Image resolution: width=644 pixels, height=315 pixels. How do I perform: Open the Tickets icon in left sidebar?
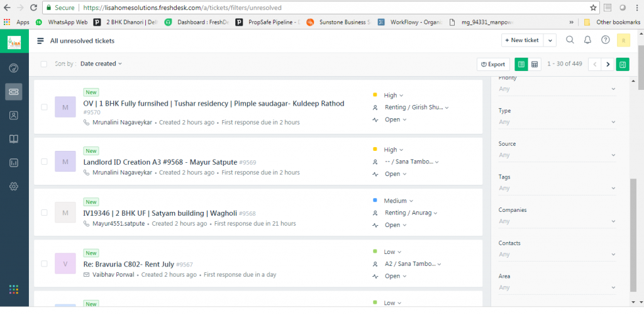point(14,92)
